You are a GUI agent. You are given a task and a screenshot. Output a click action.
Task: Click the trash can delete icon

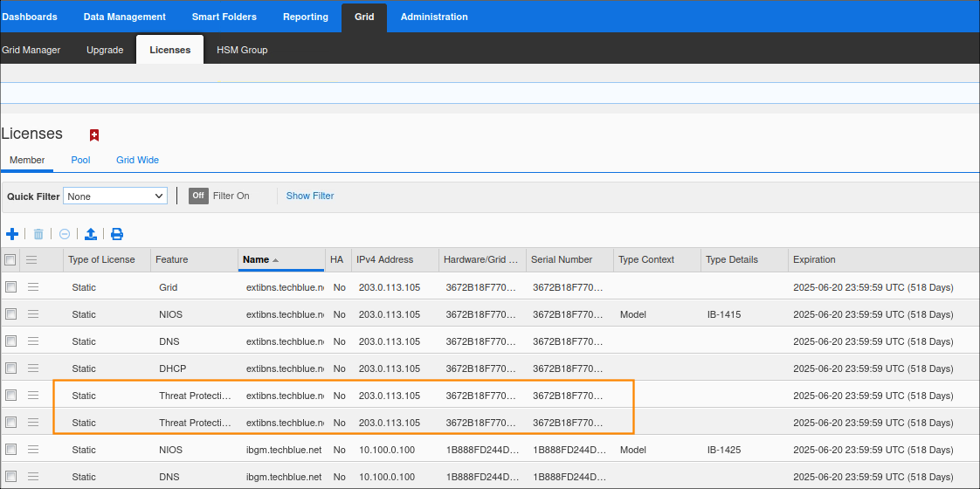tap(38, 234)
